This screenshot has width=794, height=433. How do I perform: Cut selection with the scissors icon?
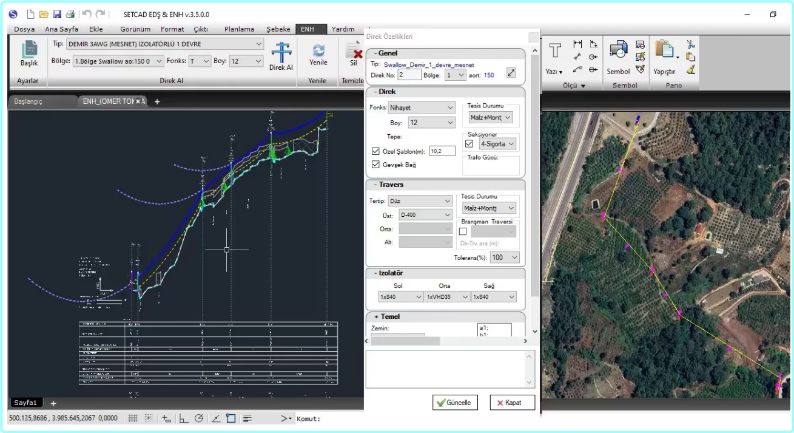coord(691,45)
